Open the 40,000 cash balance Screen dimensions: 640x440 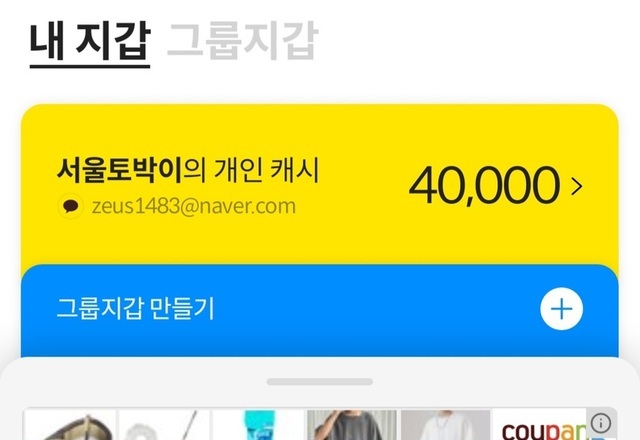point(484,186)
